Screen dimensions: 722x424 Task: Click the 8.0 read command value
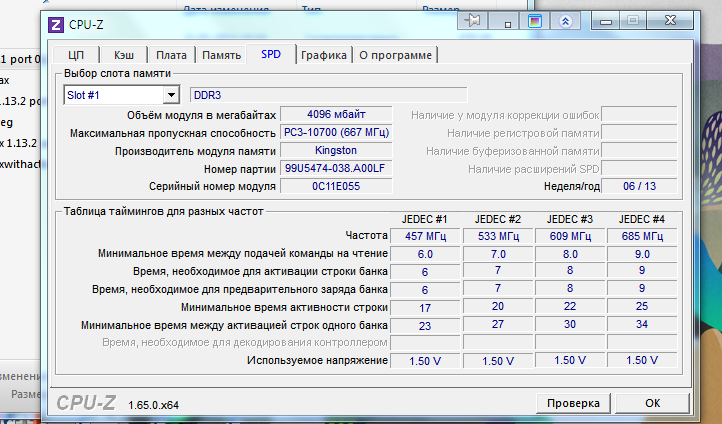[570, 254]
